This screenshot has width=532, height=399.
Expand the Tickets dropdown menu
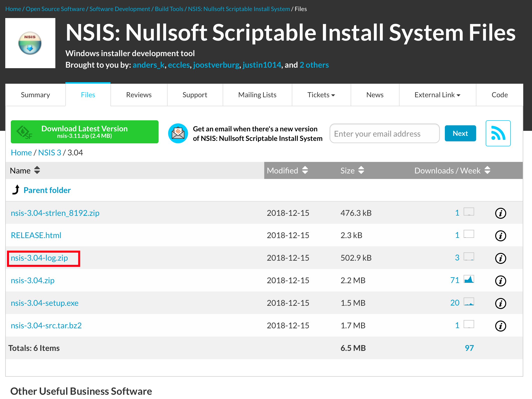coord(321,95)
